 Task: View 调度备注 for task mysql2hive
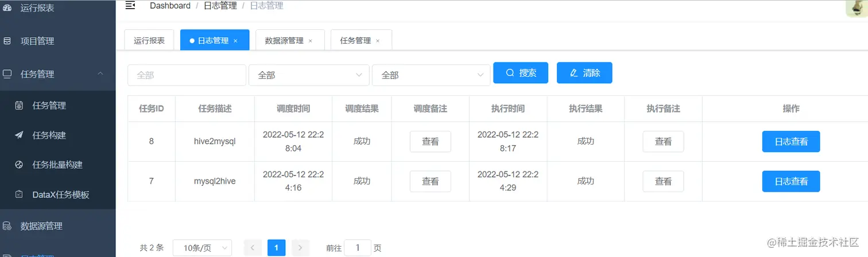pyautogui.click(x=431, y=181)
